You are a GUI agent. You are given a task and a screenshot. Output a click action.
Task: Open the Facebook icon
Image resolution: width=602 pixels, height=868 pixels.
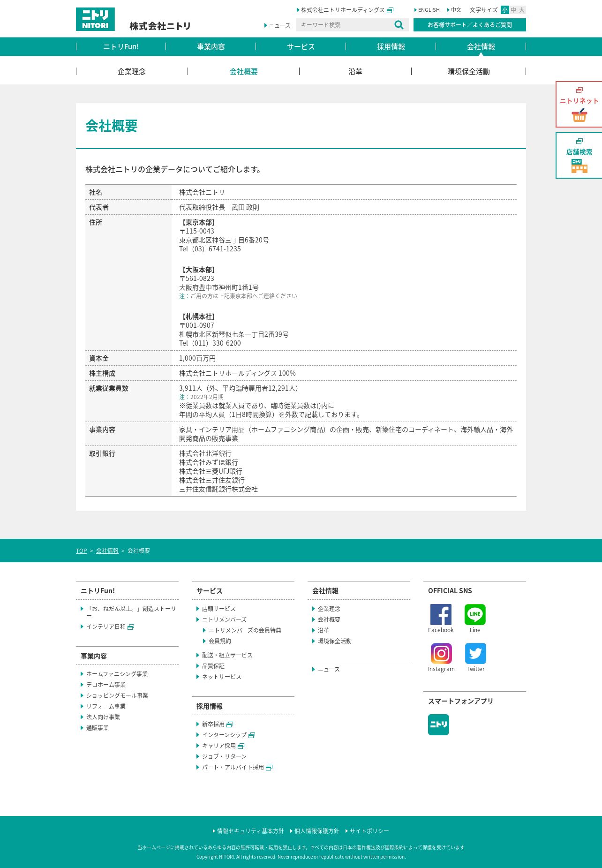[441, 614]
